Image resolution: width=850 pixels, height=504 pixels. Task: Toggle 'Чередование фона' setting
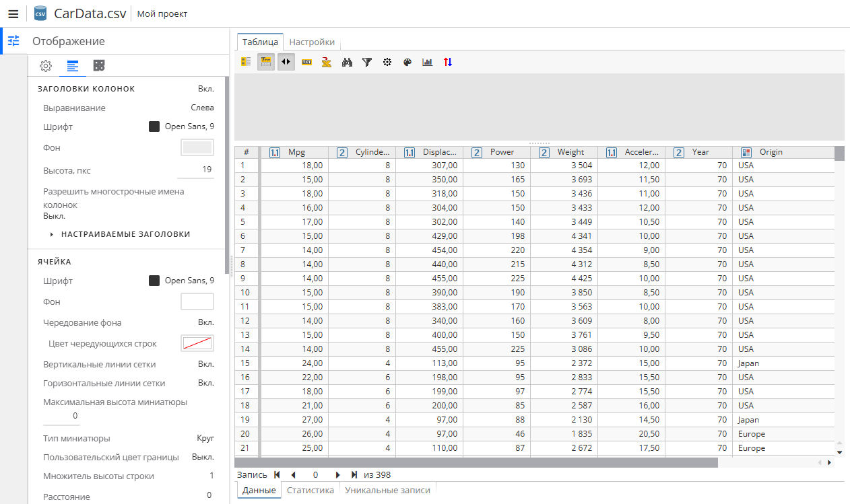(x=207, y=323)
